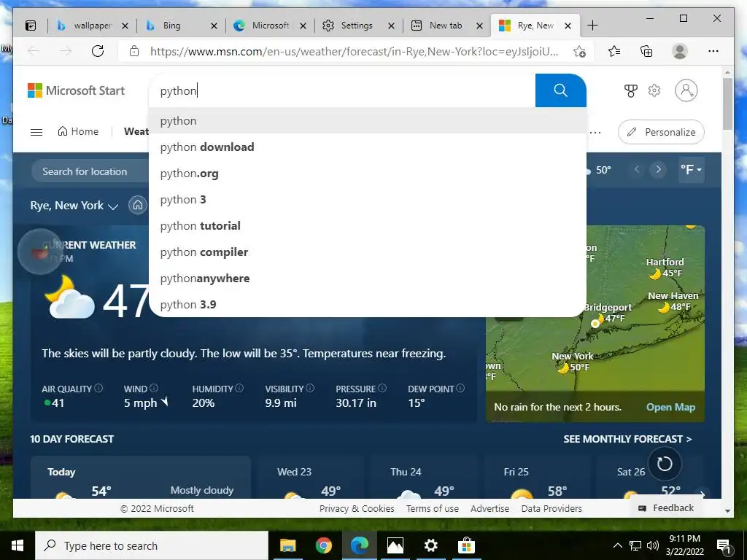Image resolution: width=747 pixels, height=560 pixels.
Task: Click the sign-in account avatar icon
Action: tap(686, 90)
